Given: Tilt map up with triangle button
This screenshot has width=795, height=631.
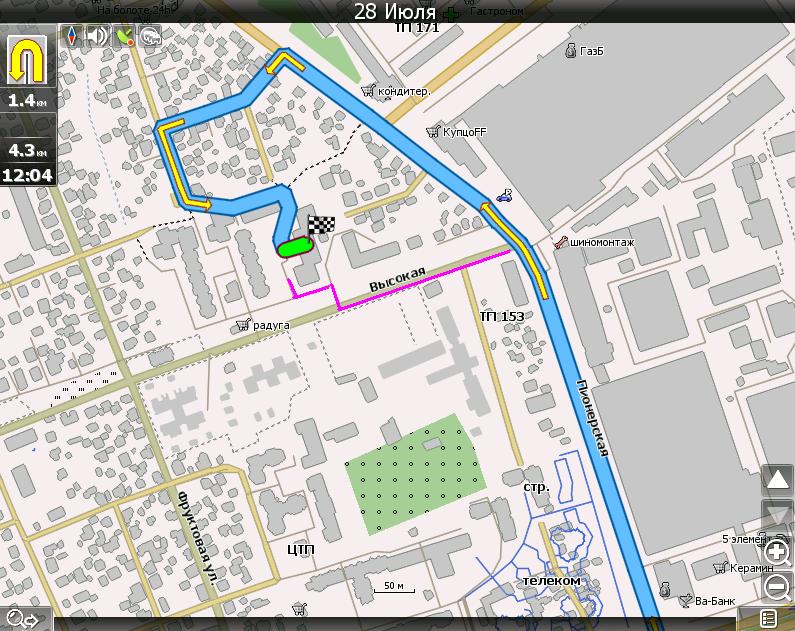Looking at the screenshot, I should (x=777, y=480).
